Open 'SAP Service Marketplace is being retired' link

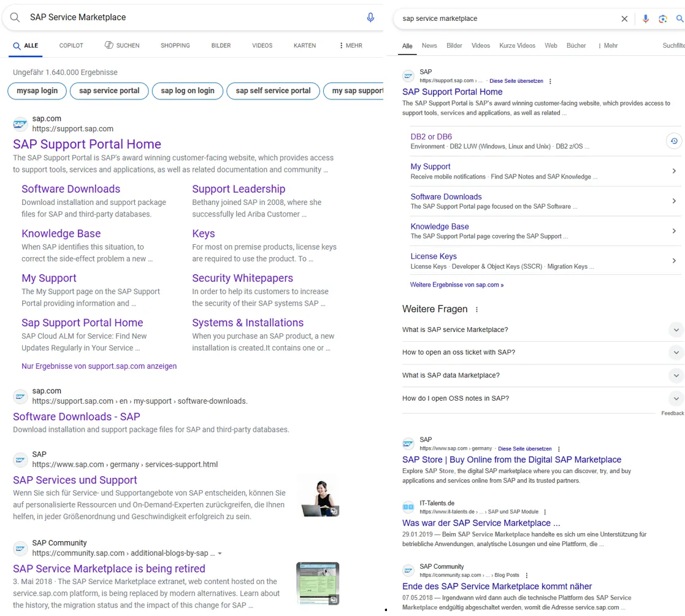point(109,569)
